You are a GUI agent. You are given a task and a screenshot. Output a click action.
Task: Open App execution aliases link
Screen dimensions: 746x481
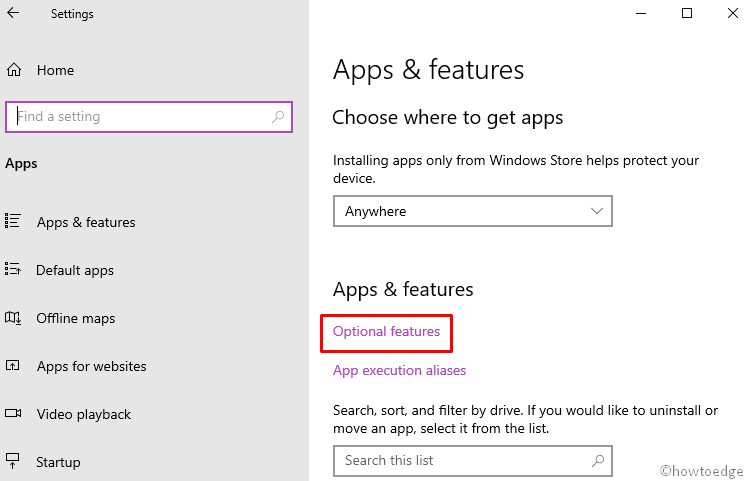pyautogui.click(x=399, y=370)
